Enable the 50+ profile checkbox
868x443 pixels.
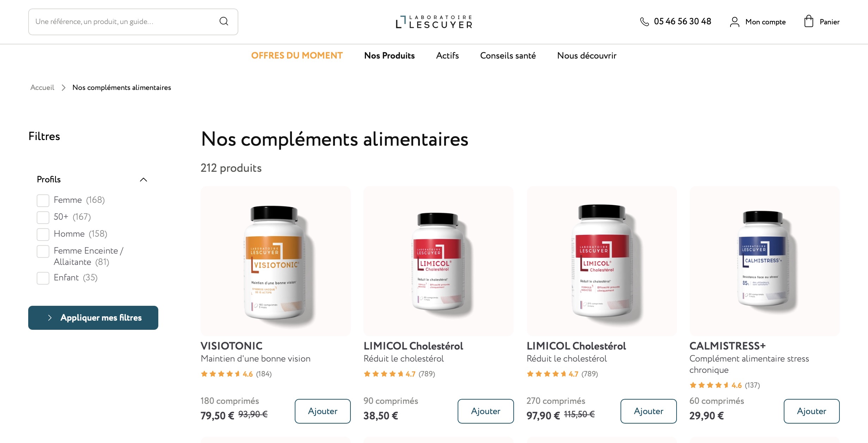(43, 217)
